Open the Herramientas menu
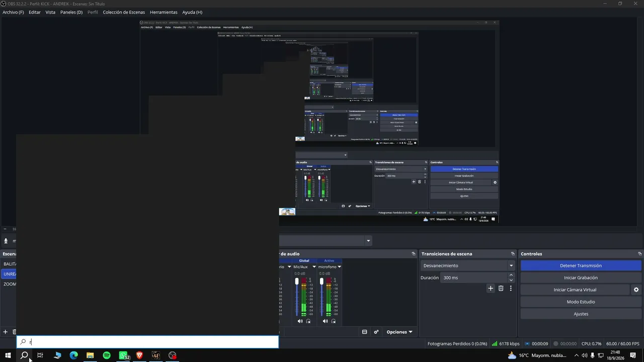Viewport: 644px width, 362px height. tap(164, 12)
